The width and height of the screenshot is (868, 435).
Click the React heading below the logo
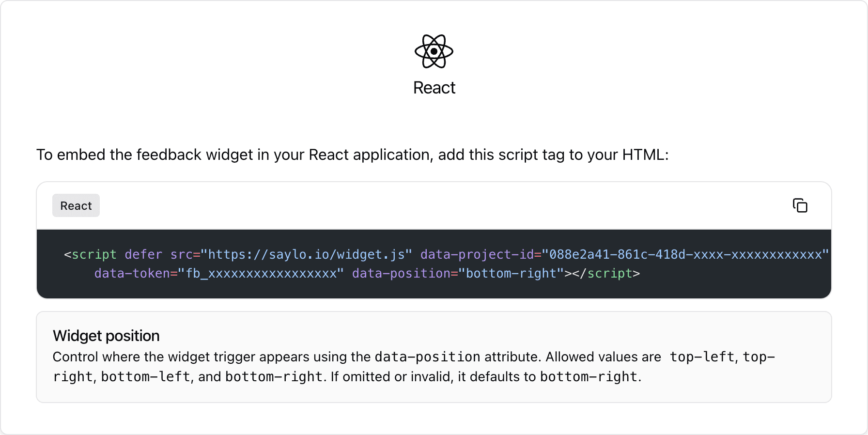point(434,88)
